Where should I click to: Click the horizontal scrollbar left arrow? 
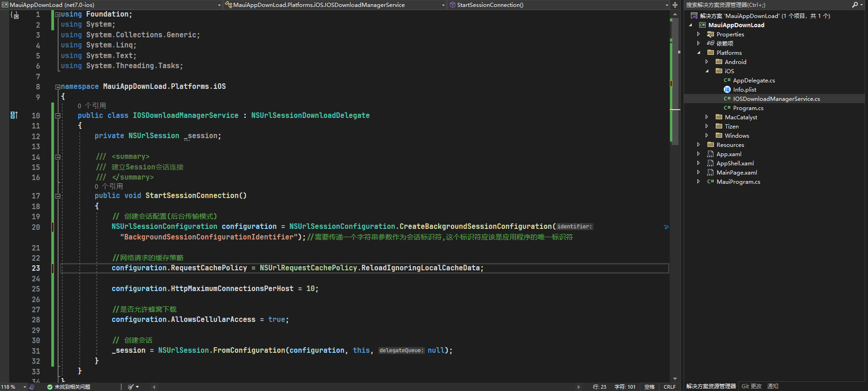coord(154,387)
